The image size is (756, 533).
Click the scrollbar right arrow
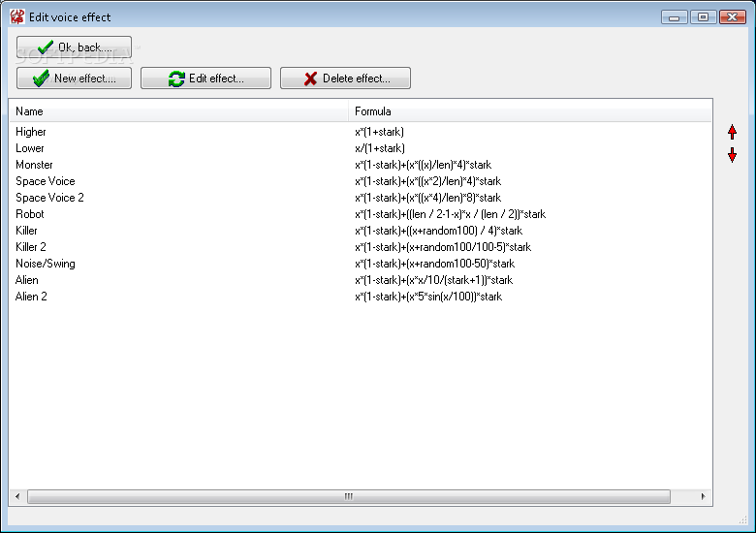[x=703, y=496]
